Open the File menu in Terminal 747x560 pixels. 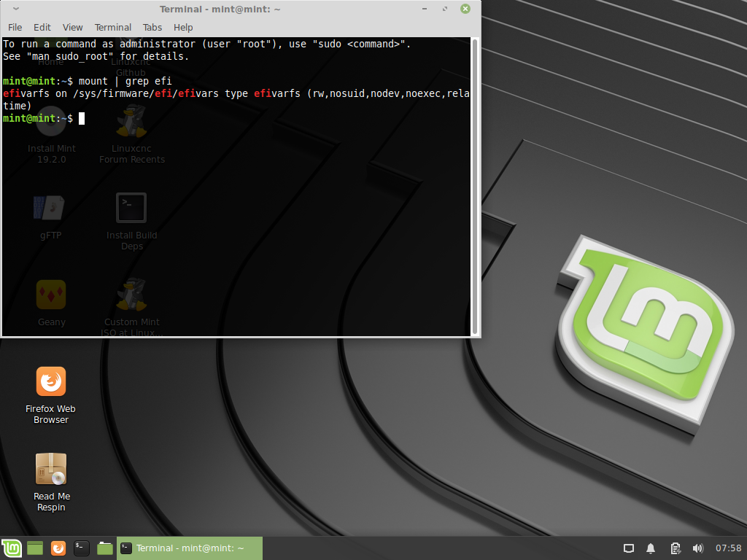(x=15, y=27)
